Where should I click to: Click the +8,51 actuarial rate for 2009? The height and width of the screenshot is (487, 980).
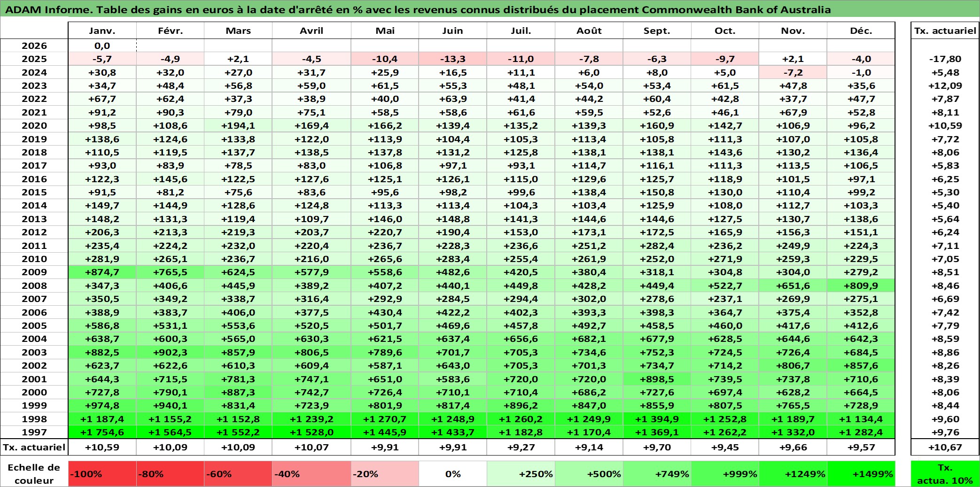(x=945, y=272)
